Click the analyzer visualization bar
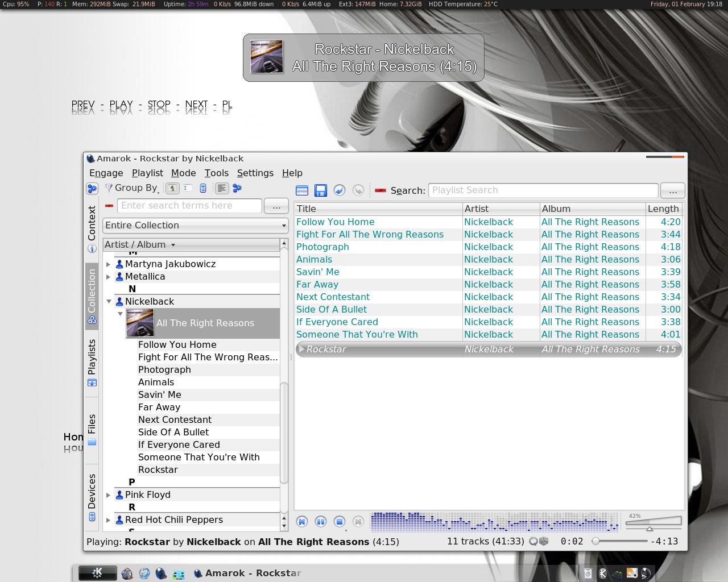The width and height of the screenshot is (728, 582). (494, 522)
